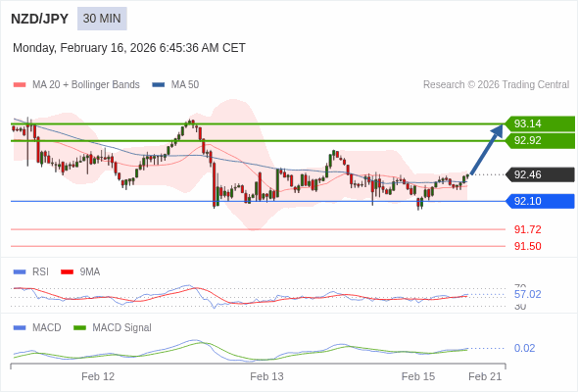The height and width of the screenshot is (392, 578).
Task: Select the NZD/JPY pair title
Action: pyautogui.click(x=39, y=19)
